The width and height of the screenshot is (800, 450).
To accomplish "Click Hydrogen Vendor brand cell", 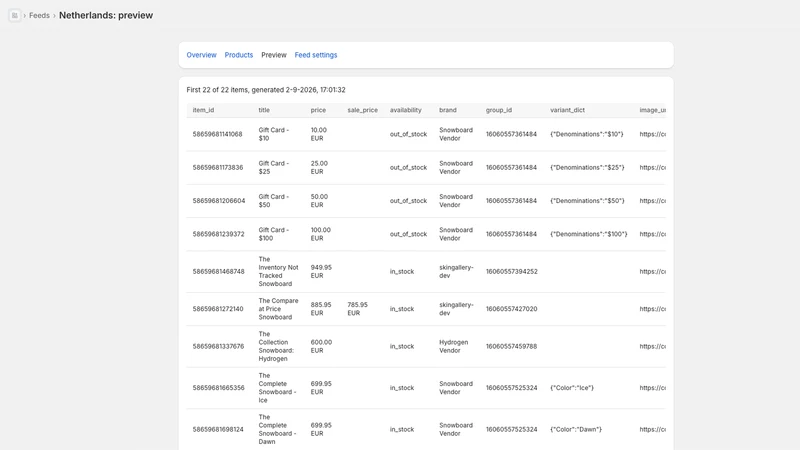I will click(454, 346).
